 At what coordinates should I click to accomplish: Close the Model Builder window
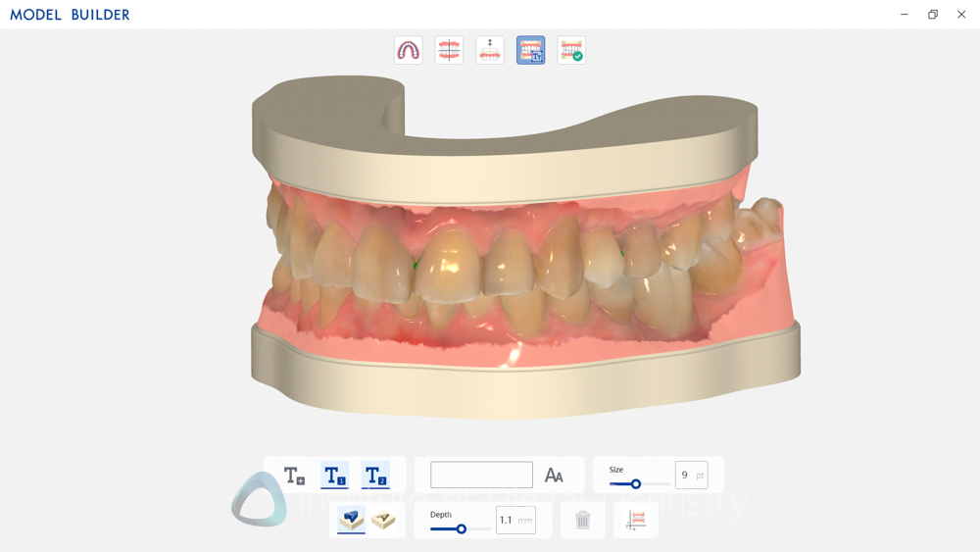point(961,15)
